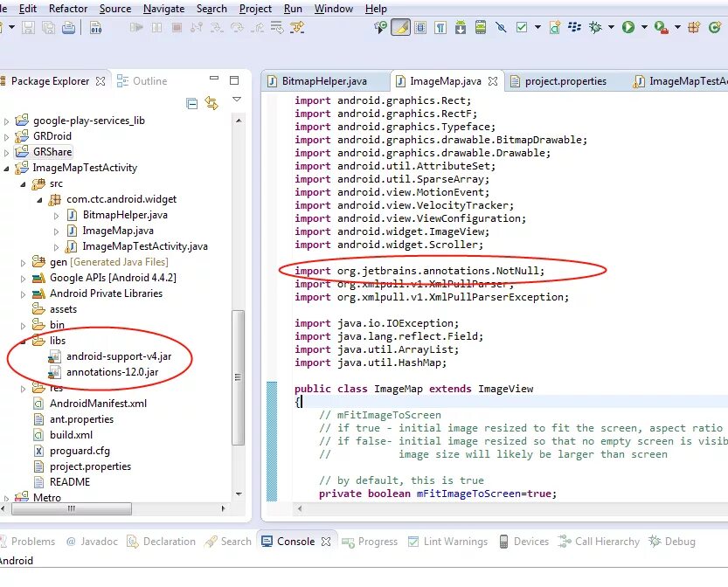Open the Android SDK Manager icon
Viewport: 728px width, 587px height.
coord(461,27)
